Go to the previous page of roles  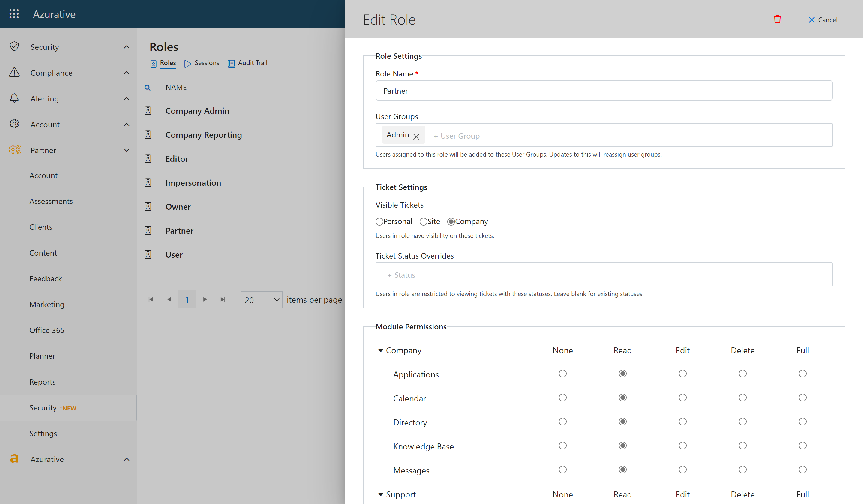point(169,300)
